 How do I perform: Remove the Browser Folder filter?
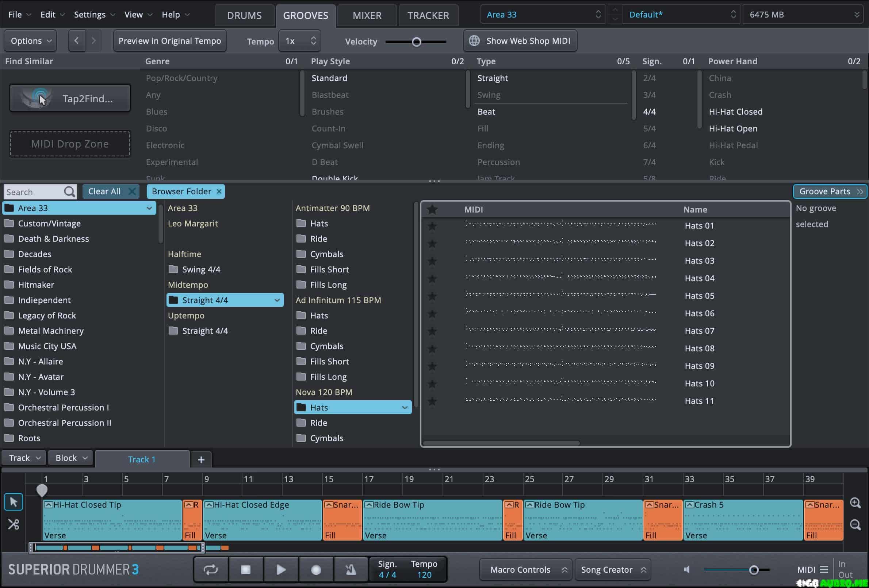219,191
